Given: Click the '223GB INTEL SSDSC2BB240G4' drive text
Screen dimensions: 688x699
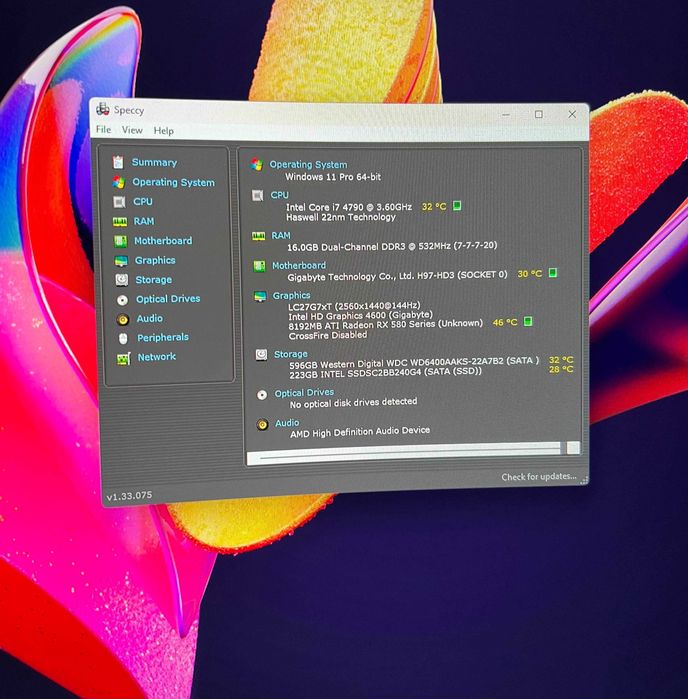Looking at the screenshot, I should 386,373.
